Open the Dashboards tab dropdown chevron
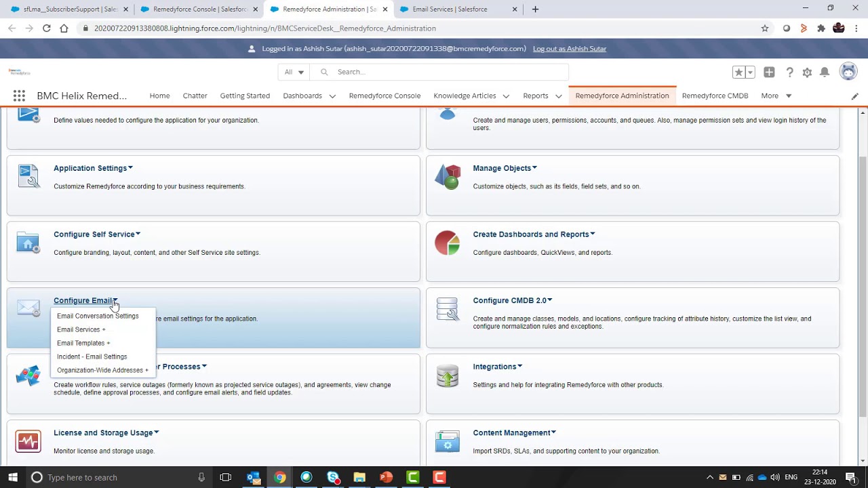Image resolution: width=868 pixels, height=488 pixels. (332, 96)
